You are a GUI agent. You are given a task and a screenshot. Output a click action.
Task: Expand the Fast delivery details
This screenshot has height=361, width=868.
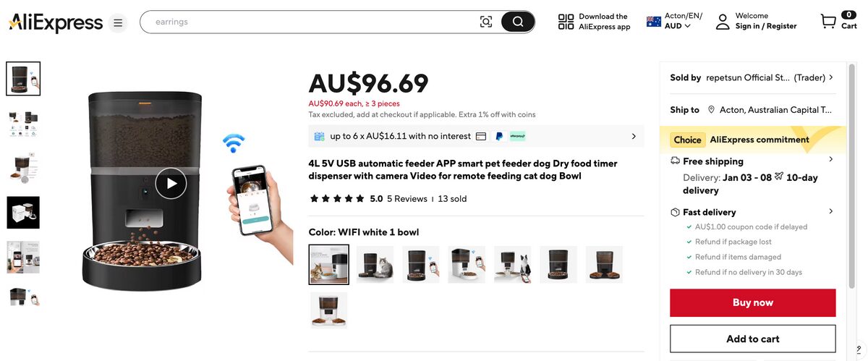pos(830,211)
